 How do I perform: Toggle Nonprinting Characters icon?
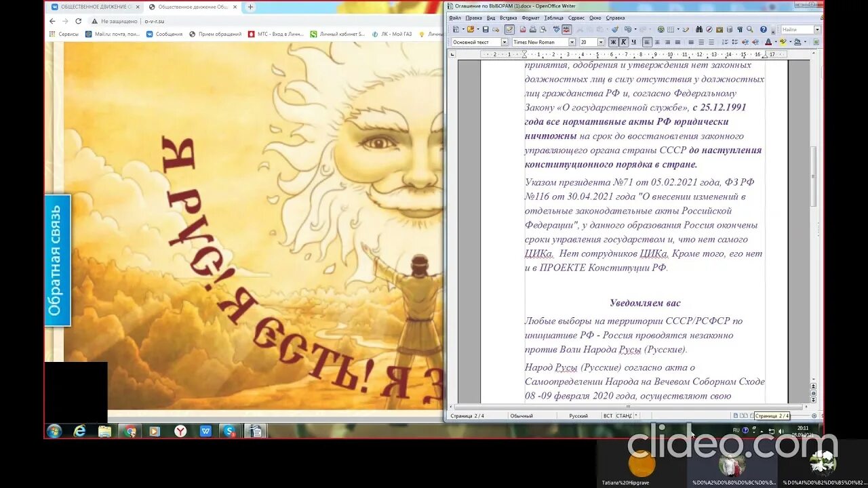[740, 29]
